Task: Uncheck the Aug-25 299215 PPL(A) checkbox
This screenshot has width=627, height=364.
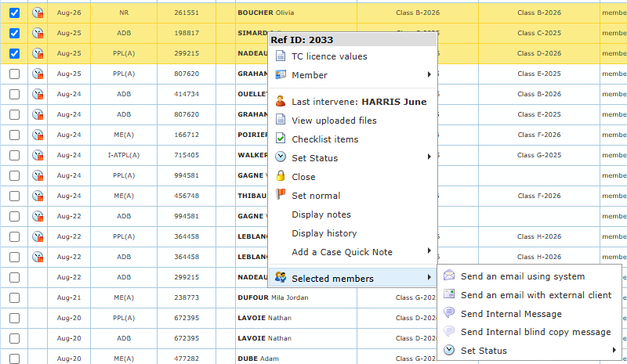Action: click(14, 53)
